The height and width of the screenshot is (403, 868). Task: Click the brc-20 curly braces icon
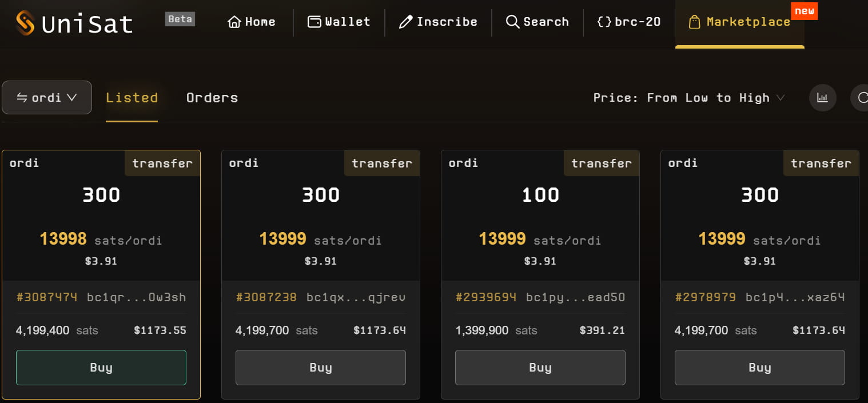point(604,22)
